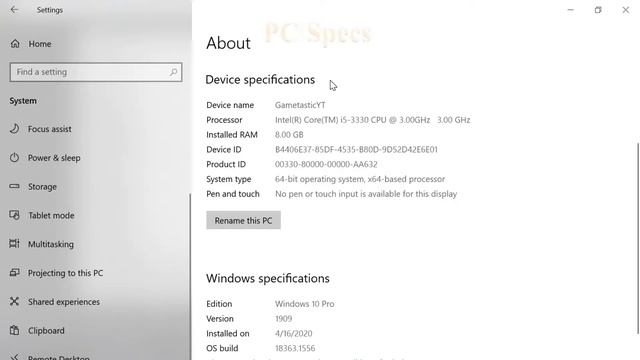Click the Focus assist moon icon

(14, 129)
